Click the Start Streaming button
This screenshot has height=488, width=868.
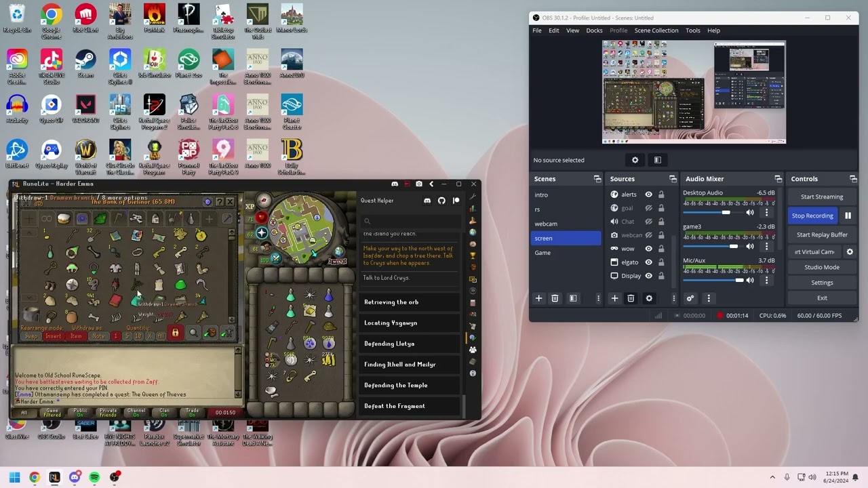(x=822, y=197)
